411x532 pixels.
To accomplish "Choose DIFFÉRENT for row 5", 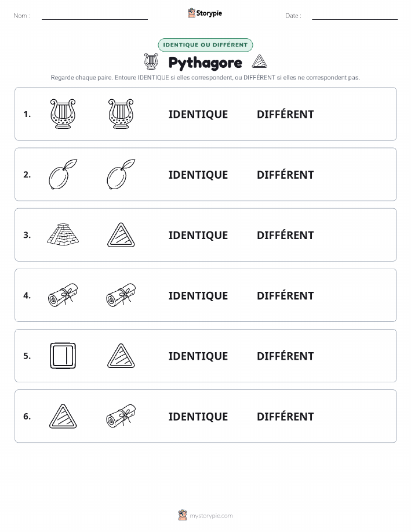I will click(285, 356).
